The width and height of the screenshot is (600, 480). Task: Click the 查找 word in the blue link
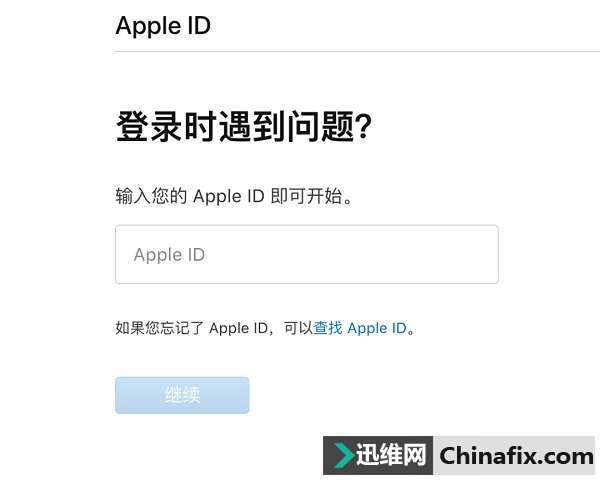pyautogui.click(x=328, y=328)
